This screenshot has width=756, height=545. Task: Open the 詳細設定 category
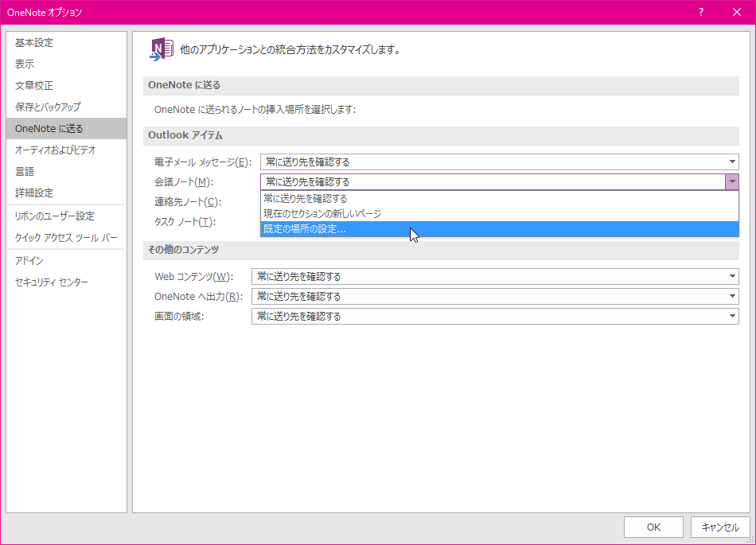point(66,193)
